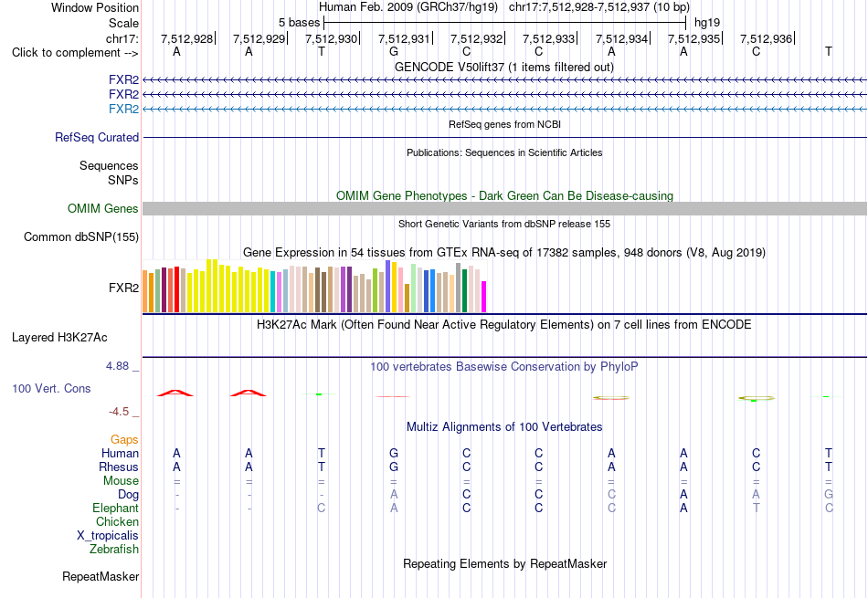Select the Chicken species label

pyautogui.click(x=117, y=522)
